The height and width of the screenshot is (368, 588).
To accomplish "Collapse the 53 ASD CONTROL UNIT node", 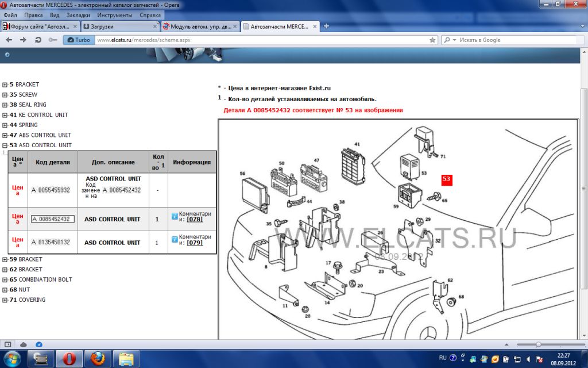I will 5,145.
